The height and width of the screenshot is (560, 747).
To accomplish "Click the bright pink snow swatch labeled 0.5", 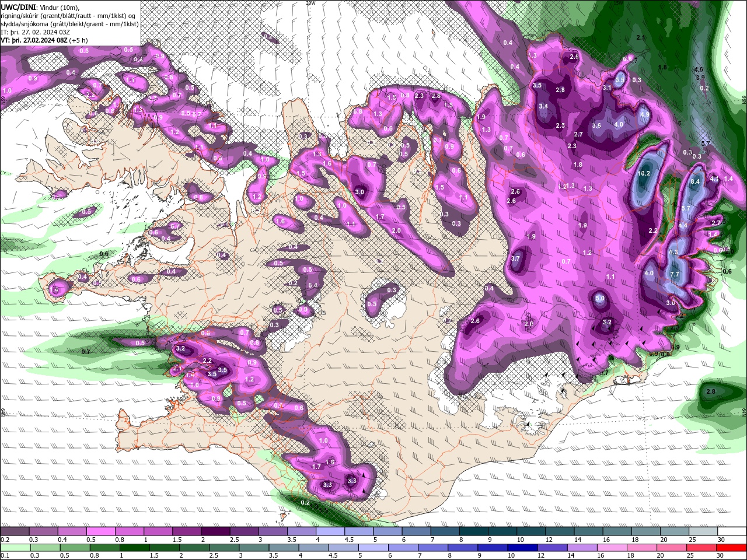I will click(x=100, y=531).
